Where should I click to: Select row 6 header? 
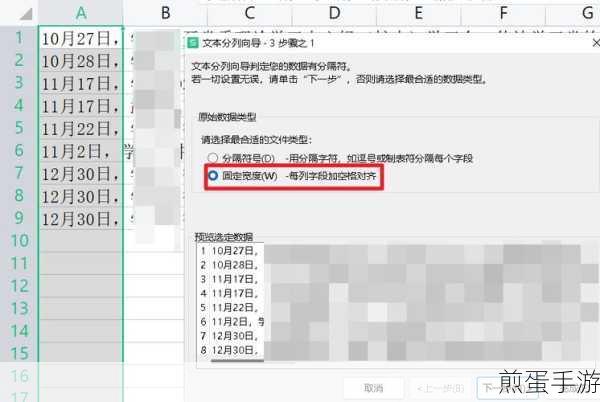click(x=19, y=151)
